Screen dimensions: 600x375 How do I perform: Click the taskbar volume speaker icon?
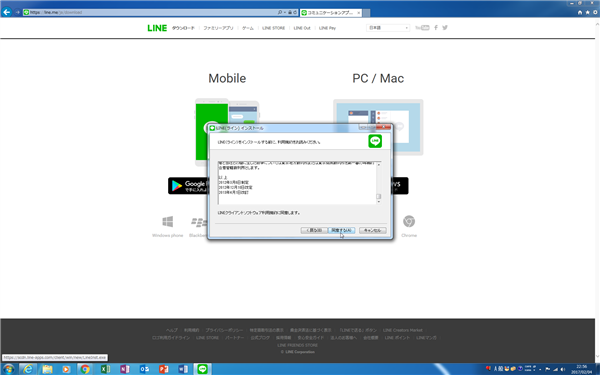[563, 369]
